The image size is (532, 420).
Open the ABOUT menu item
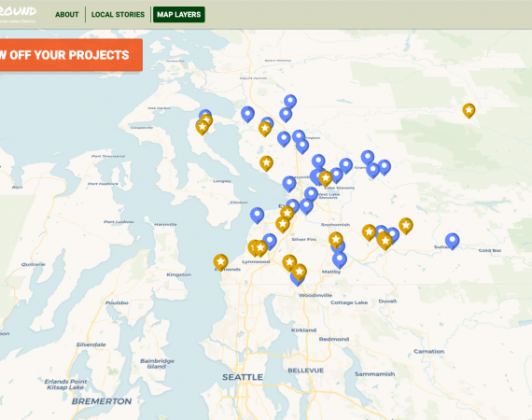[x=67, y=15]
